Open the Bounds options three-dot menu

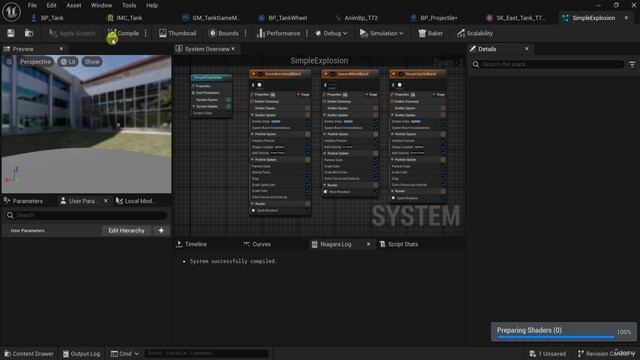click(x=246, y=33)
